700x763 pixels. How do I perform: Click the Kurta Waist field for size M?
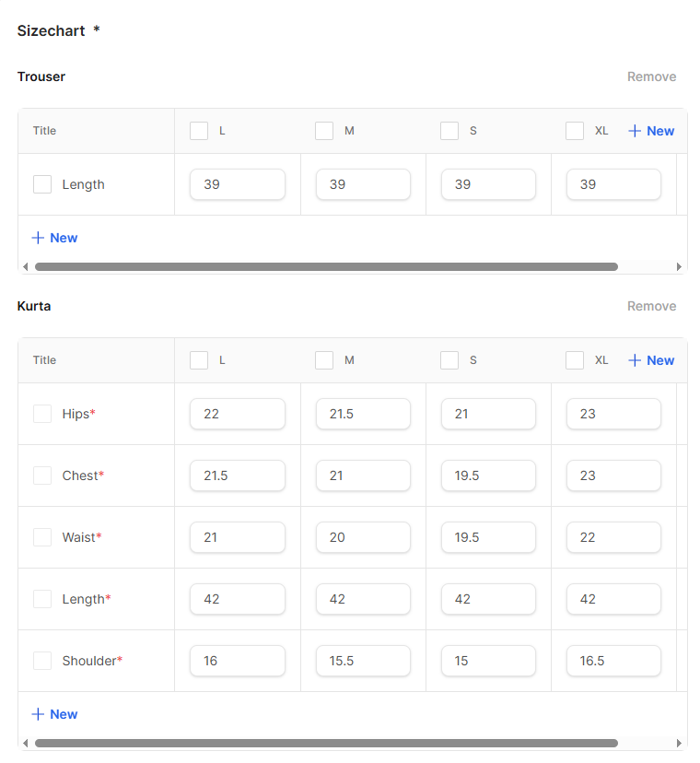[363, 537]
